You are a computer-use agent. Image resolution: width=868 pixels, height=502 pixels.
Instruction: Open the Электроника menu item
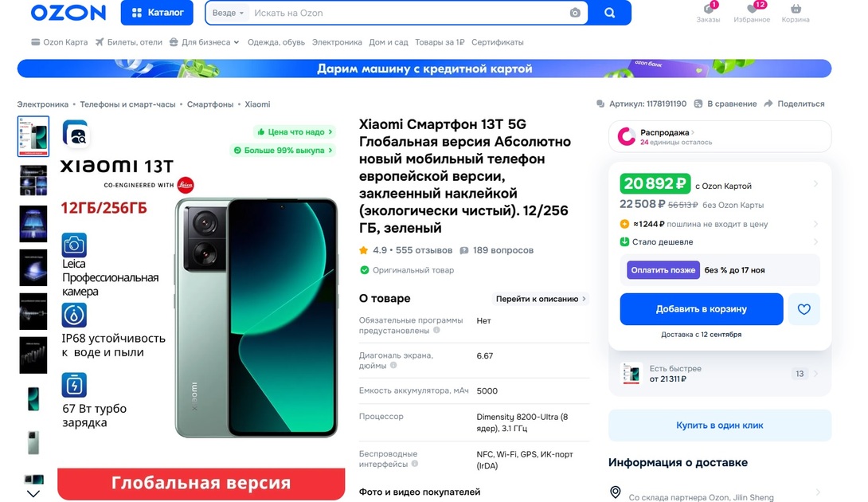pyautogui.click(x=337, y=42)
